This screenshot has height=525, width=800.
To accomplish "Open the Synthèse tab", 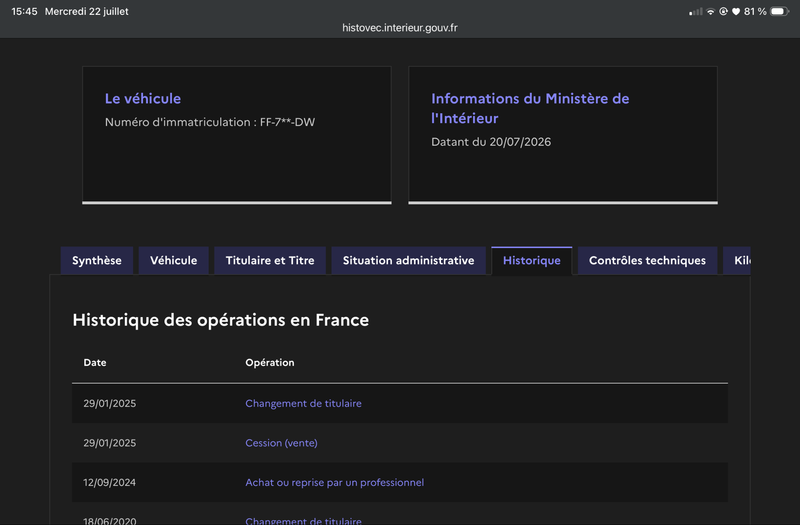I will (97, 261).
